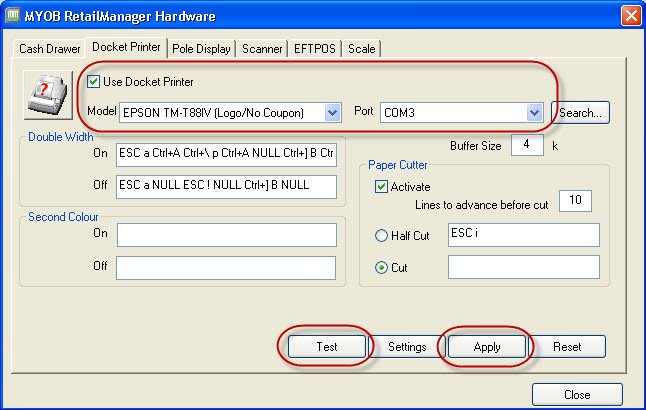Open the printer Model dropdown

[333, 113]
